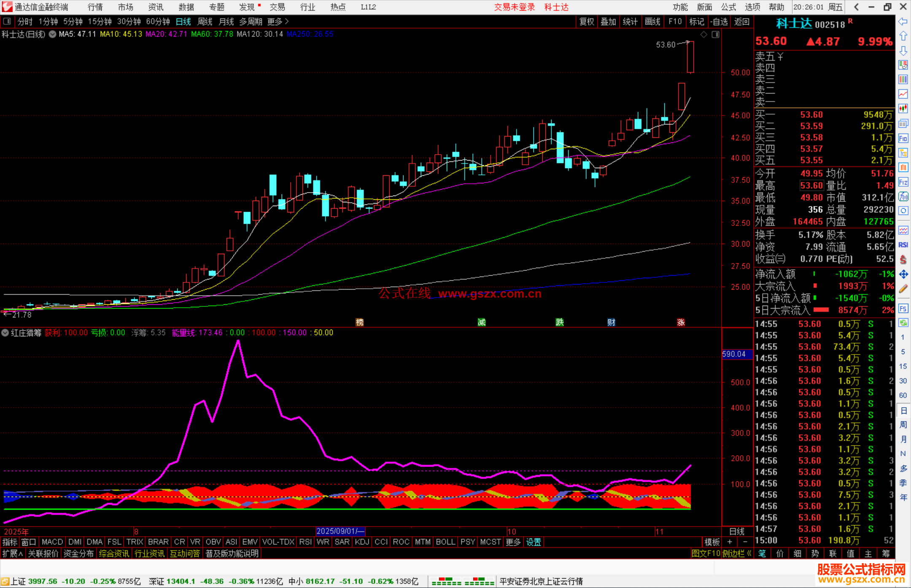
Task: Click the back arrow icon in right sidebar
Action: (x=903, y=21)
